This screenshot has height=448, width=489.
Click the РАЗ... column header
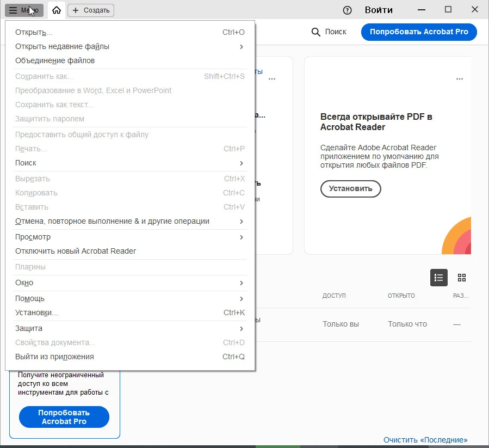click(x=461, y=296)
